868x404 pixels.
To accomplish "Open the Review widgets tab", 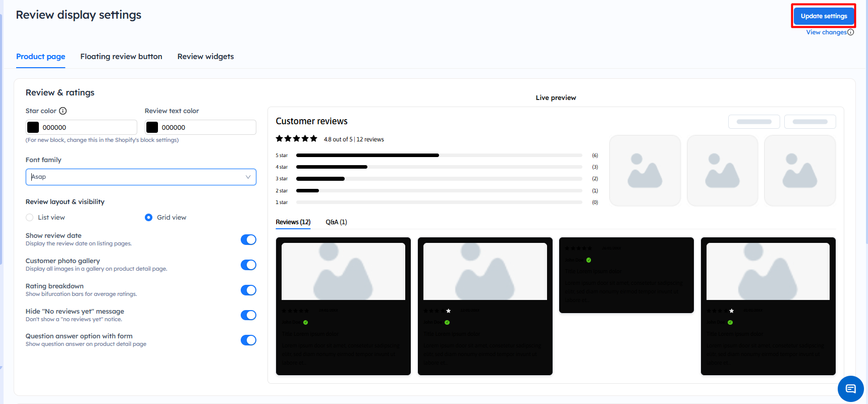I will 205,57.
